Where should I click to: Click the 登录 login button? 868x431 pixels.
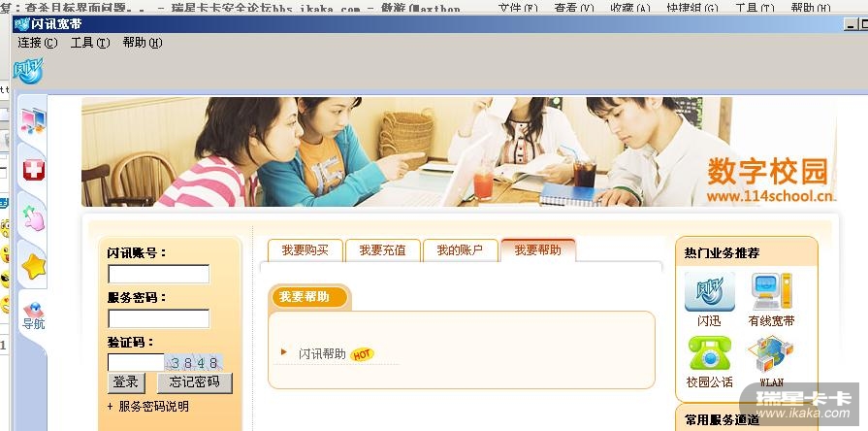(x=126, y=382)
